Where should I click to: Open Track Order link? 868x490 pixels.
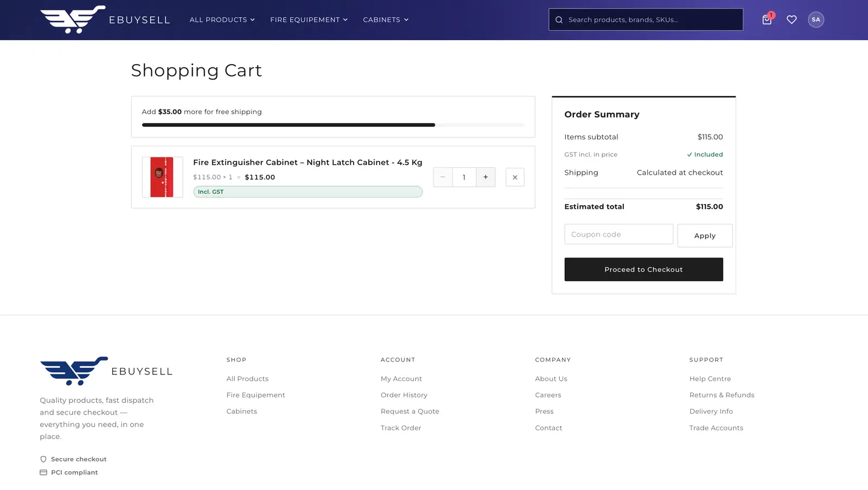click(x=400, y=428)
